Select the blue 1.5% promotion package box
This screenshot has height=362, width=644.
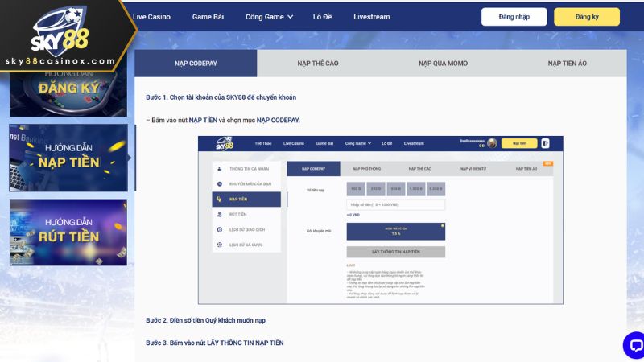point(396,232)
